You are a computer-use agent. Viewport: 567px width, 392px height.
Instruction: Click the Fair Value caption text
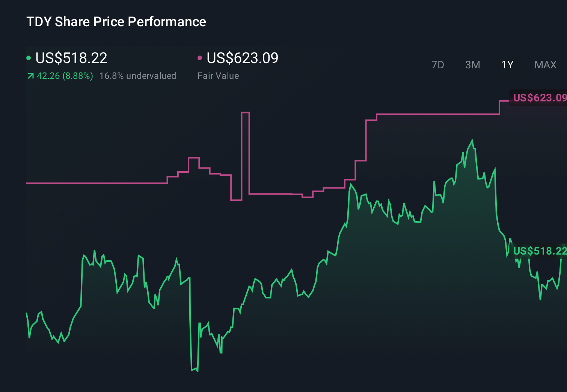point(218,76)
